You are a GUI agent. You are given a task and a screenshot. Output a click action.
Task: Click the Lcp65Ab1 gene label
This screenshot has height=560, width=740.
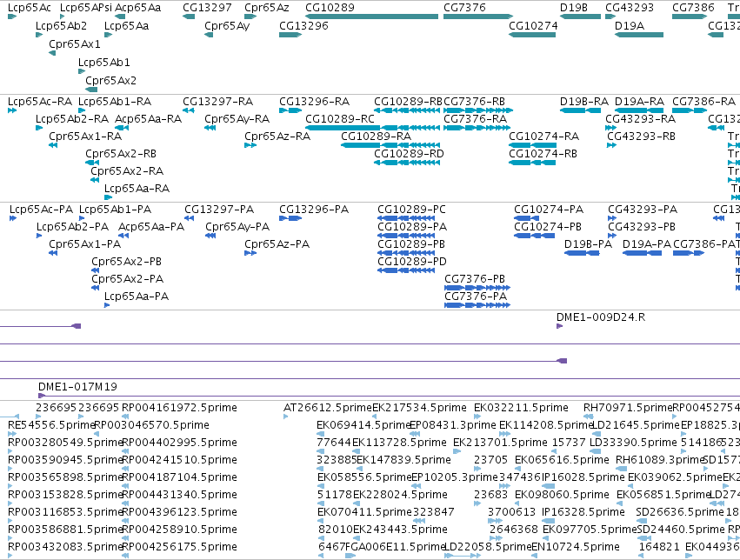[103, 63]
